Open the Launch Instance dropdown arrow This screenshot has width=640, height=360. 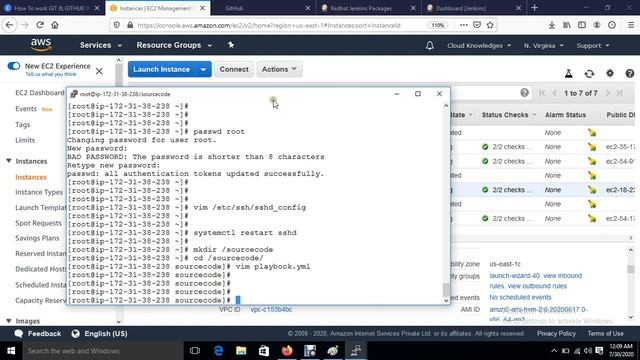click(203, 69)
